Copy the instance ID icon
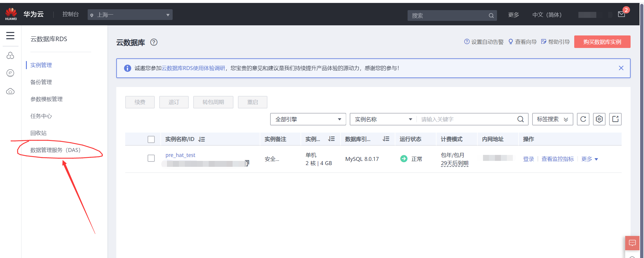The image size is (644, 258). (247, 163)
